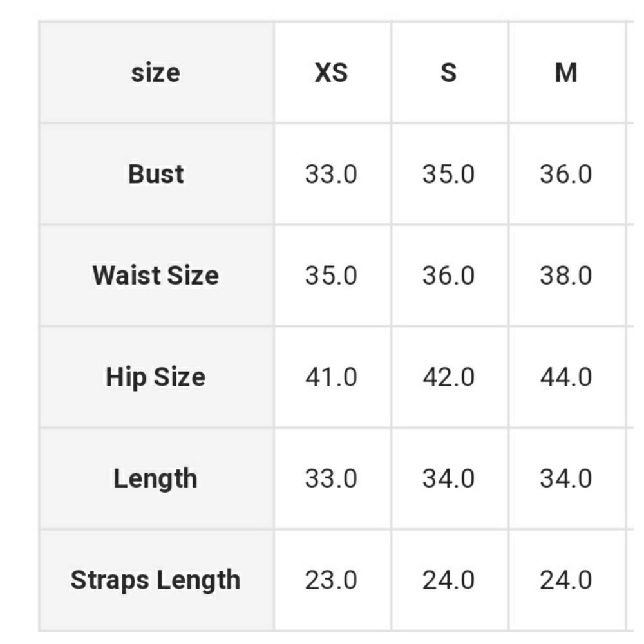The height and width of the screenshot is (644, 644).
Task: Click the XS hip value 41.0
Action: (331, 377)
